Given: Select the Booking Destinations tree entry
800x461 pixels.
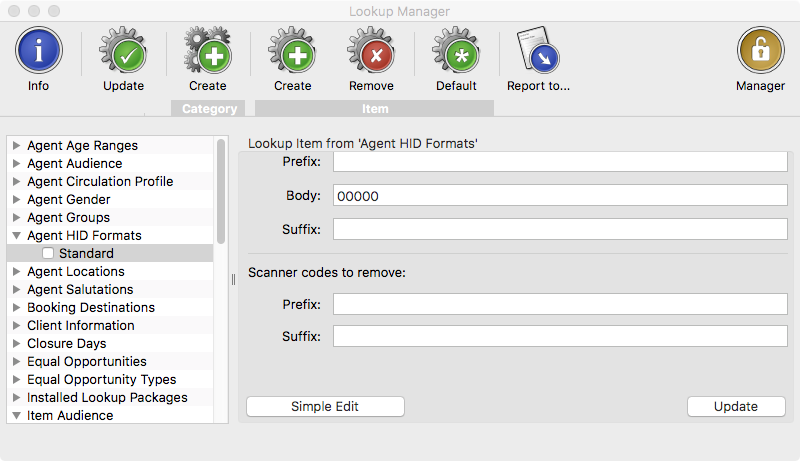Looking at the screenshot, I should tap(91, 308).
